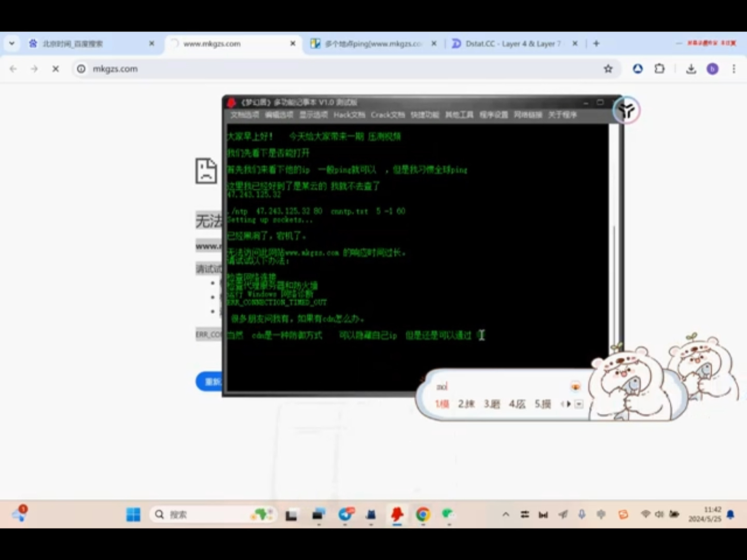Stop loading the page
Viewport: 747px width, 560px height.
click(x=56, y=68)
